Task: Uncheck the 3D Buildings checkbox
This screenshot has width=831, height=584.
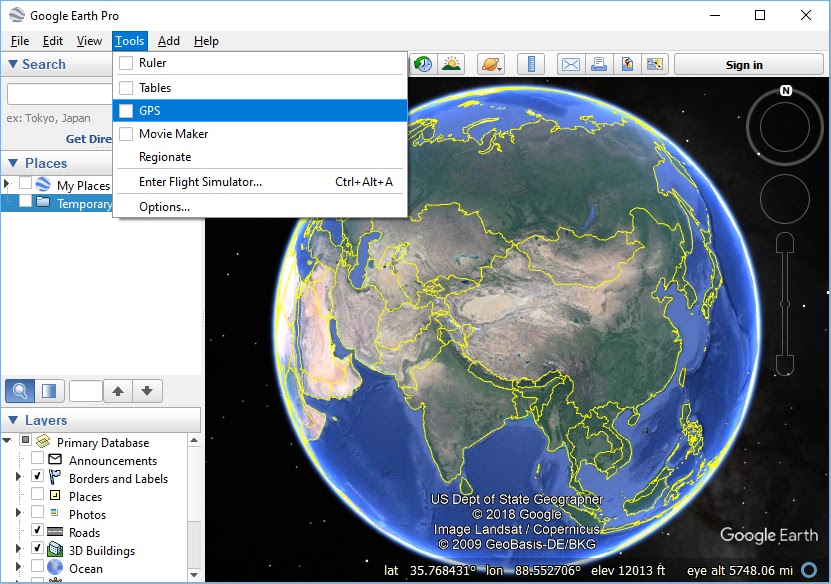Action: point(37,548)
